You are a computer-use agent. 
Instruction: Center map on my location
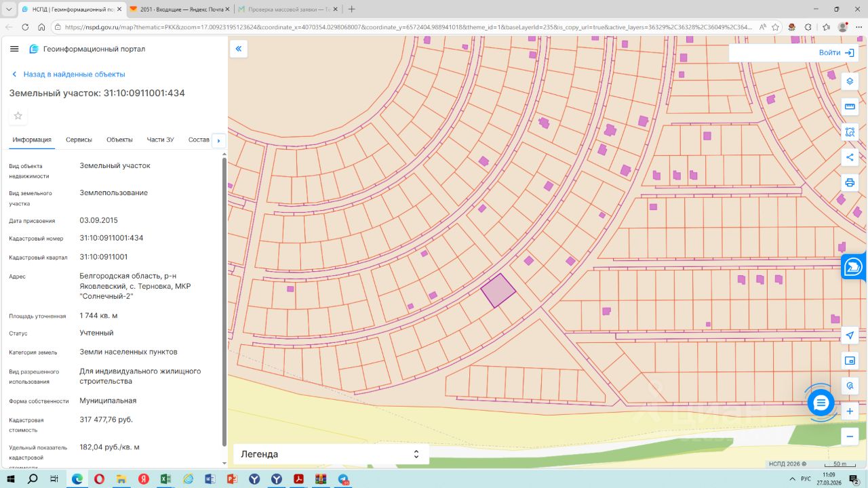point(850,335)
